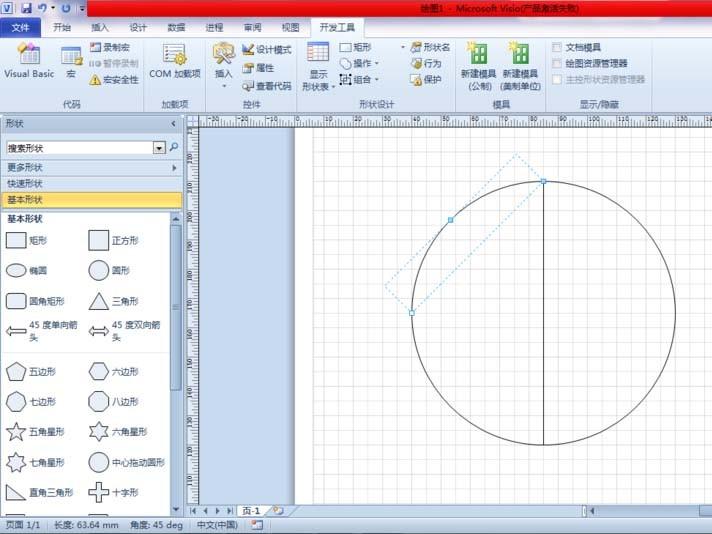Select the Center Drag Circle (中心拖动圆形)

(x=127, y=462)
